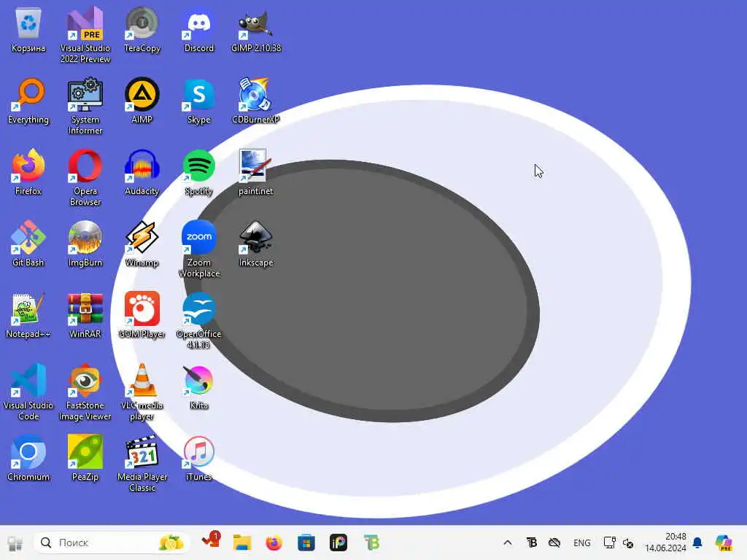The width and height of the screenshot is (747, 560).
Task: Open Microsoft Store from the taskbar
Action: [306, 542]
